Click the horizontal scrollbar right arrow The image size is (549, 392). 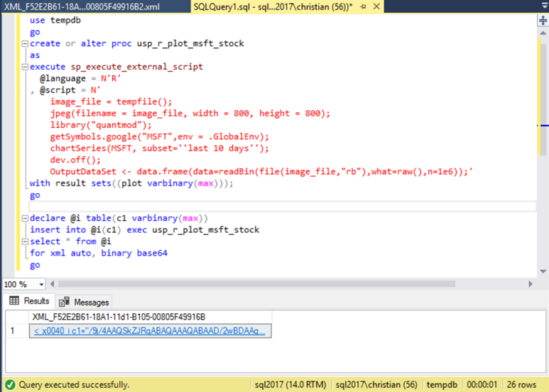[531, 284]
